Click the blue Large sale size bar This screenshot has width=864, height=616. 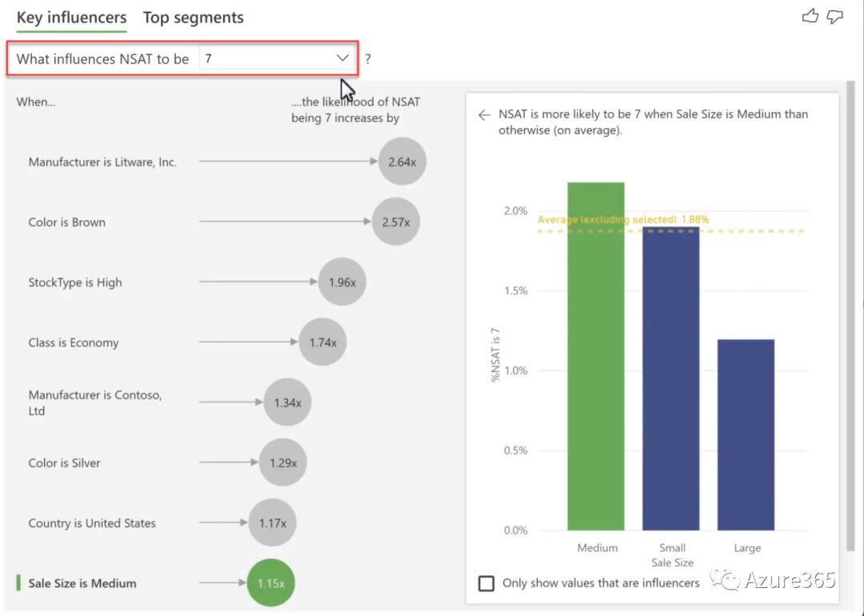(x=746, y=434)
